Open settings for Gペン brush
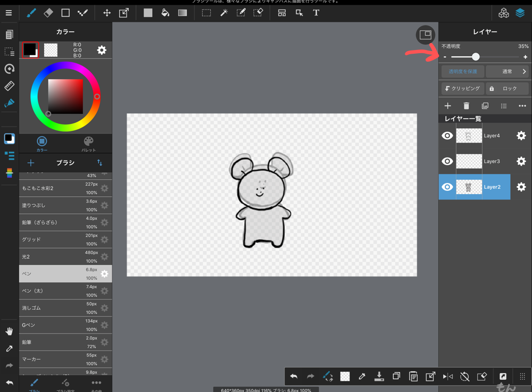Screen dimensions: 532x392 [x=104, y=325]
